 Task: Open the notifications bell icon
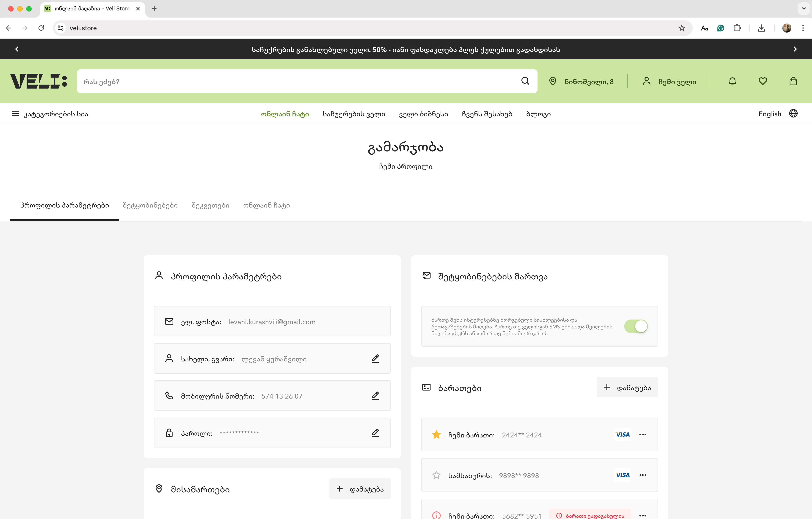tap(732, 81)
